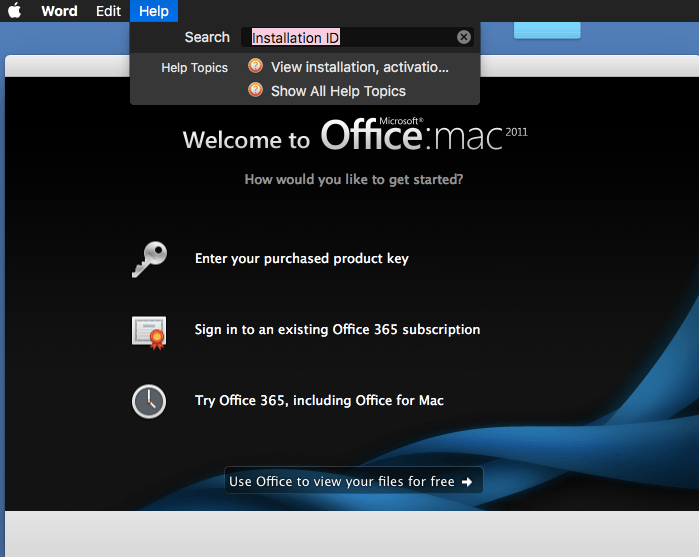The width and height of the screenshot is (699, 557).
Task: Click the Search label in Help menu
Action: (207, 37)
